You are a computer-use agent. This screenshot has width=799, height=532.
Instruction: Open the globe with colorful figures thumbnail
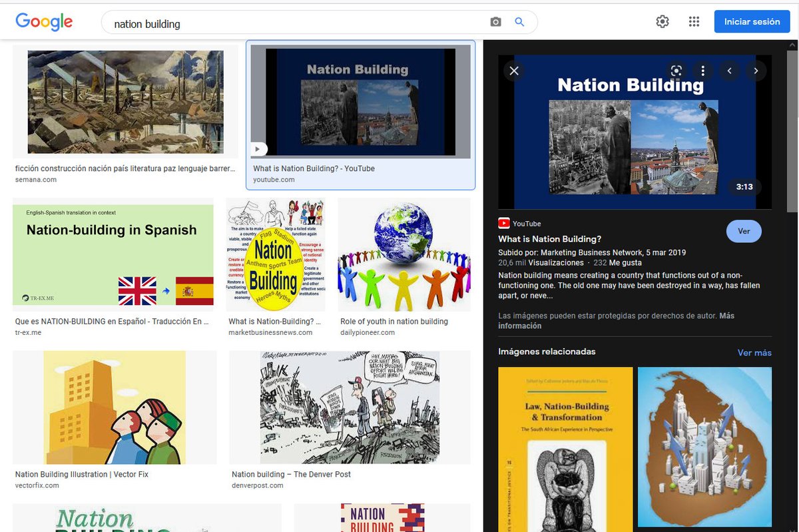(404, 254)
